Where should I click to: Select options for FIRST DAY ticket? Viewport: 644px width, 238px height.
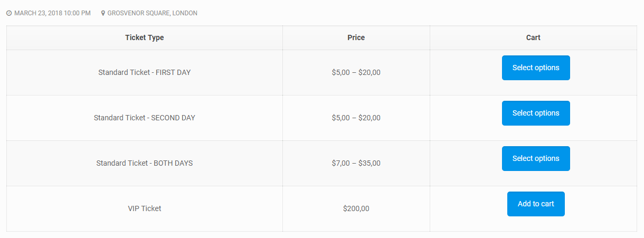(x=535, y=68)
